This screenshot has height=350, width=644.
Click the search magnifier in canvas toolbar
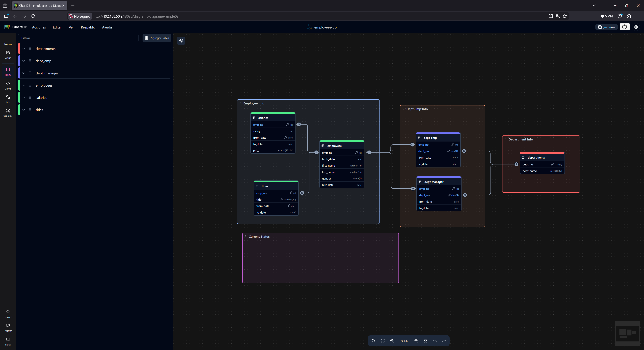[373, 341]
